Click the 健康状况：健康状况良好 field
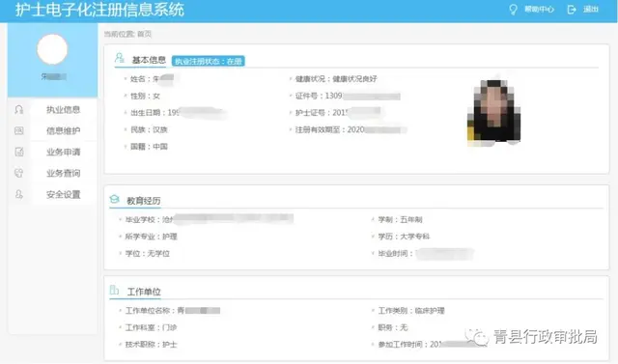The image size is (618, 364). pos(336,79)
